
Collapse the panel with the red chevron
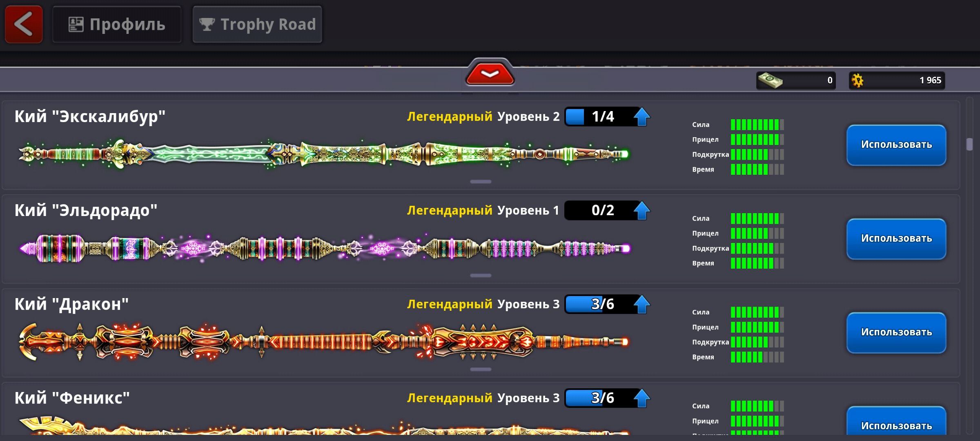pos(490,73)
